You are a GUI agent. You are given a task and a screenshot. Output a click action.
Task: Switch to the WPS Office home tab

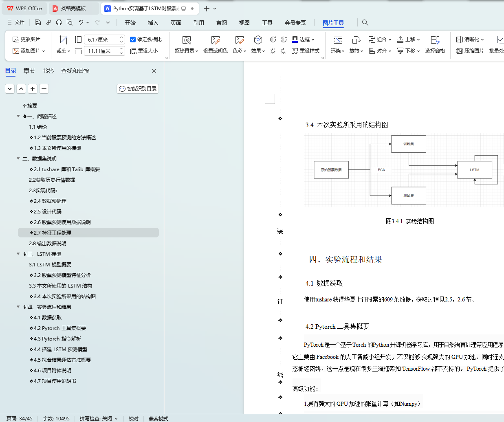pos(25,8)
